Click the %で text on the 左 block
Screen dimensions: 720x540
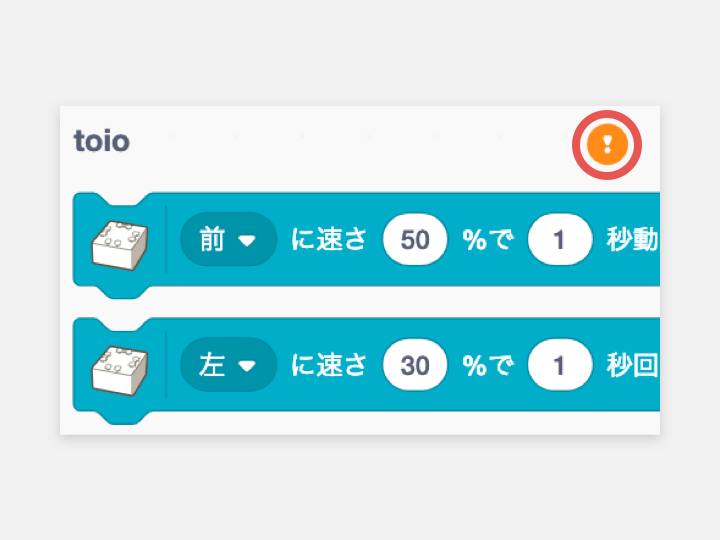pyautogui.click(x=488, y=365)
